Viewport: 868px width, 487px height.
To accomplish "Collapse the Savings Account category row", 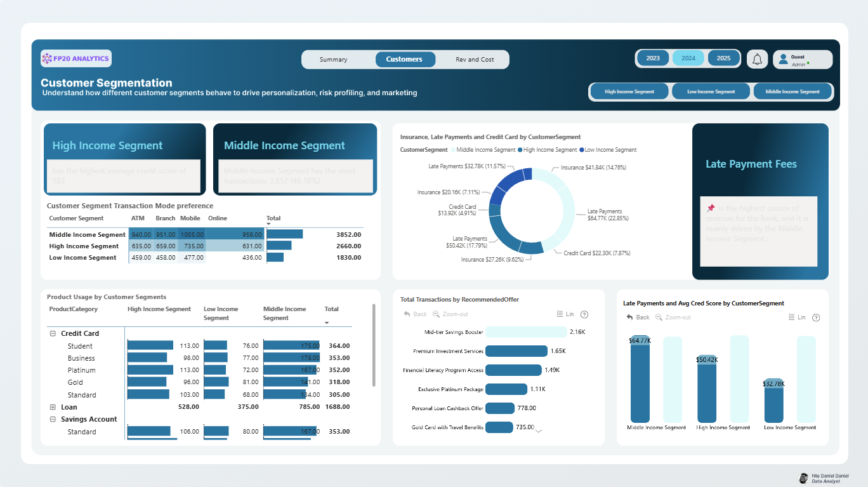I will click(x=52, y=419).
